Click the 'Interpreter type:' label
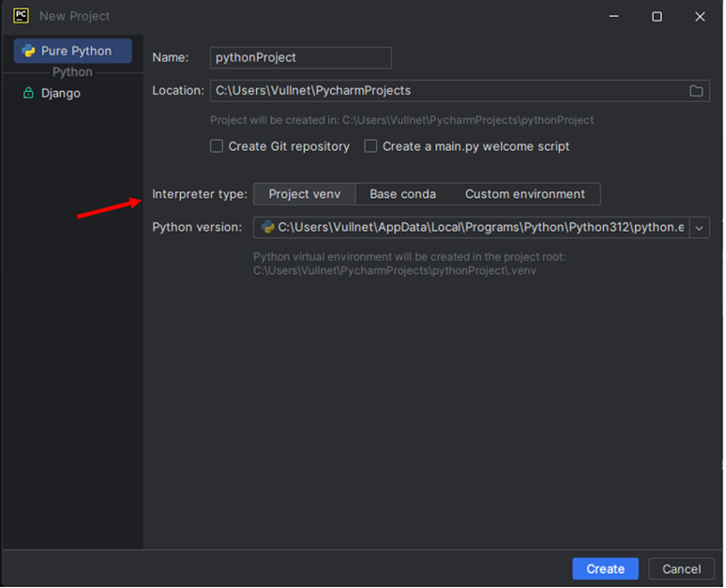 point(200,194)
